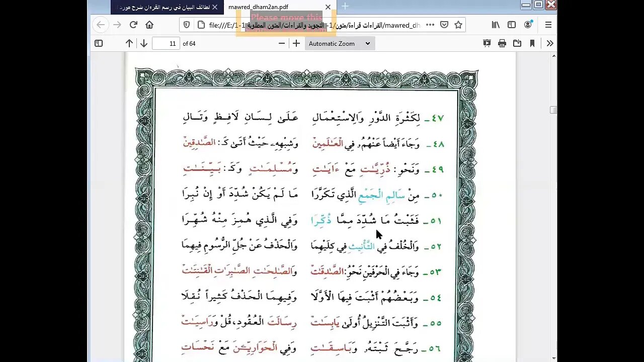Click verse number ٤٩

[437, 170]
